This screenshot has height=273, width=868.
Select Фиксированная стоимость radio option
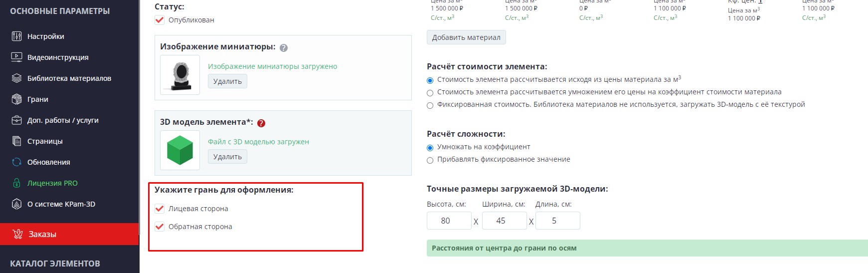430,105
